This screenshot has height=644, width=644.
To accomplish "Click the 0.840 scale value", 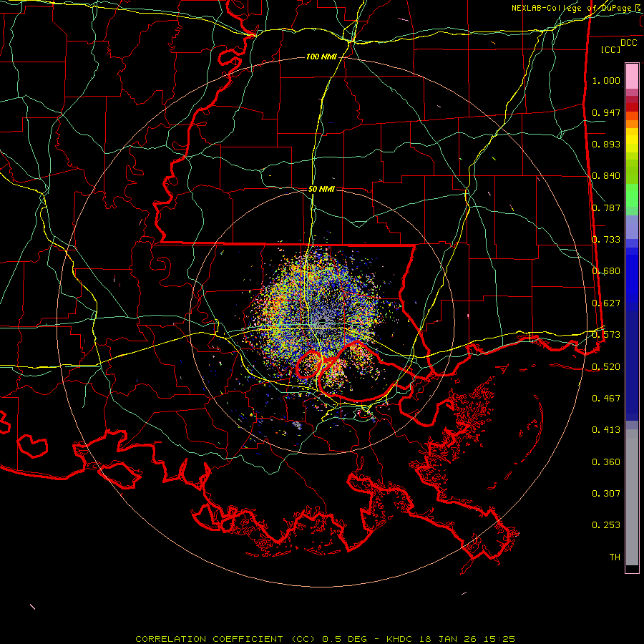I will [x=606, y=176].
